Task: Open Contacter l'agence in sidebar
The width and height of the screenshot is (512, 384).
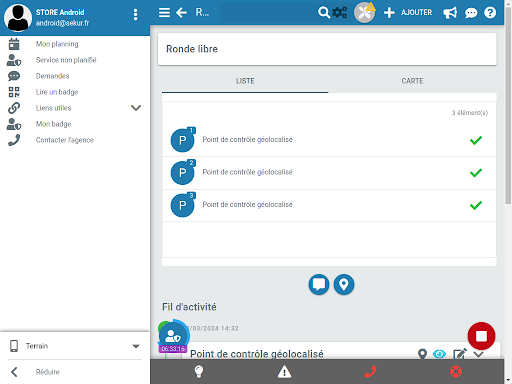Action: (65, 140)
